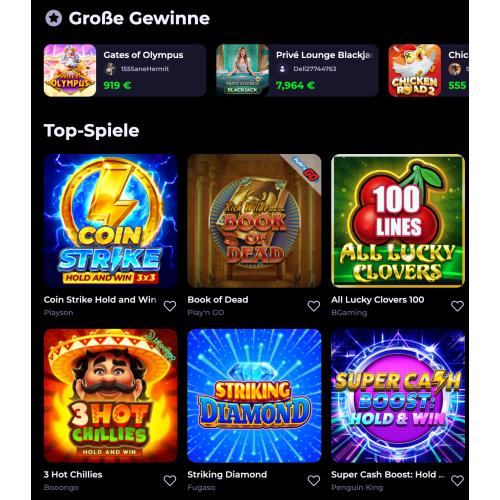
Task: Click Deli27744763 user avatar icon
Action: (282, 69)
